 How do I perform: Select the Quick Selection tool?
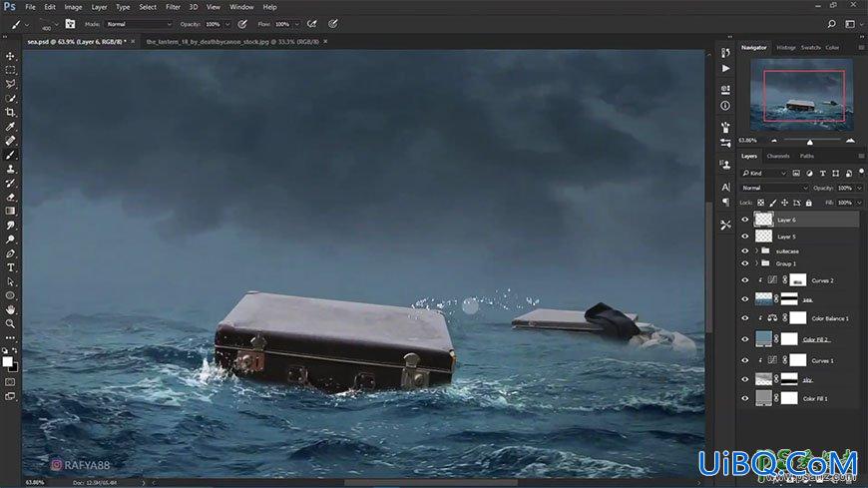pyautogui.click(x=11, y=98)
